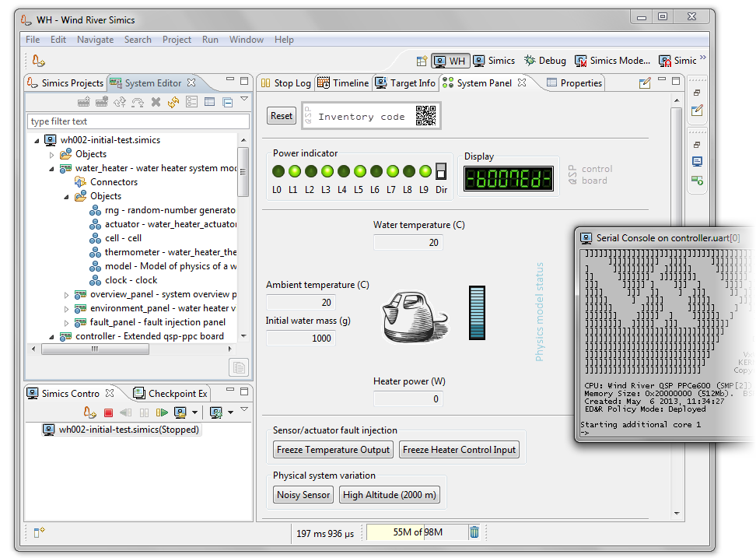
Task: Open the Navigate menu
Action: pyautogui.click(x=95, y=40)
